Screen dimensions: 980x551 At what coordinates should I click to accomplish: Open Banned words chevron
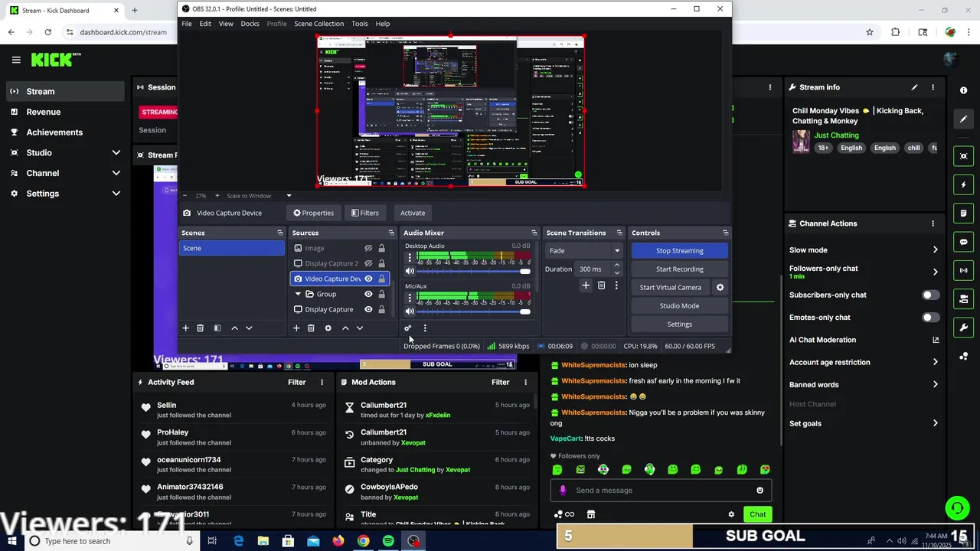[935, 384]
